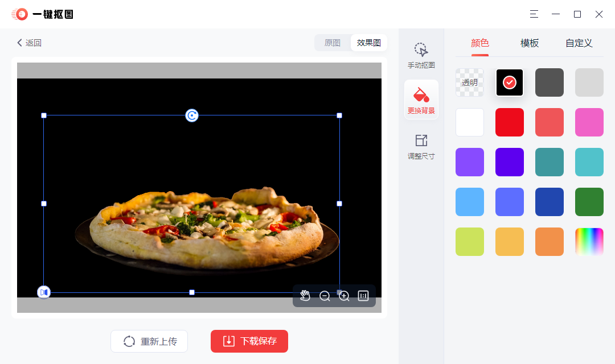The width and height of the screenshot is (615, 364).
Task: Click the 重新上传 re-upload button
Action: [x=149, y=341]
